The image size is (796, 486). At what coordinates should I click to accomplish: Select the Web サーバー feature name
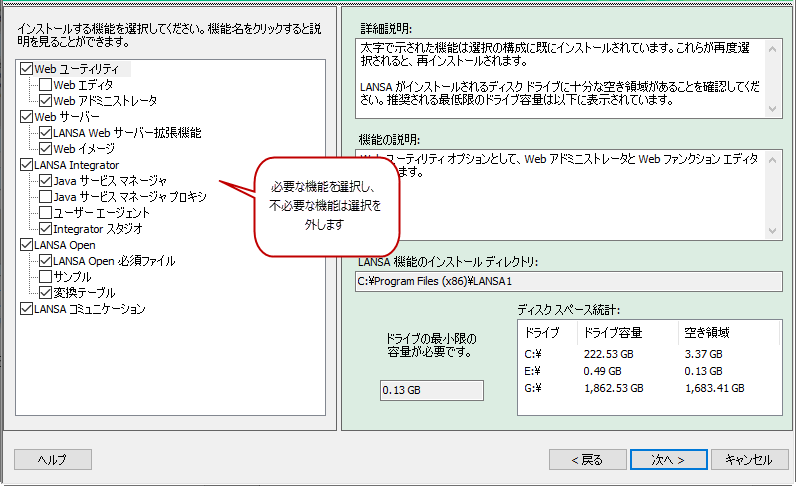click(x=67, y=117)
